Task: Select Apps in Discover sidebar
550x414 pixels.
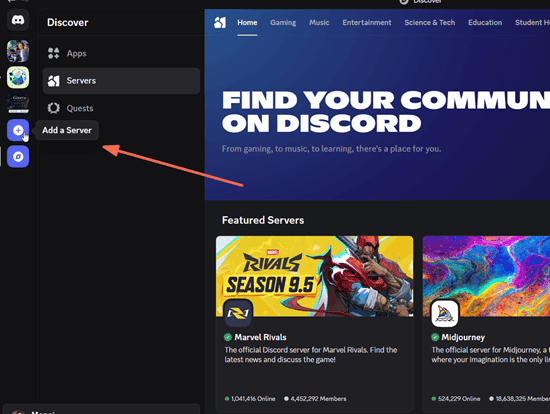Action: pos(121,53)
